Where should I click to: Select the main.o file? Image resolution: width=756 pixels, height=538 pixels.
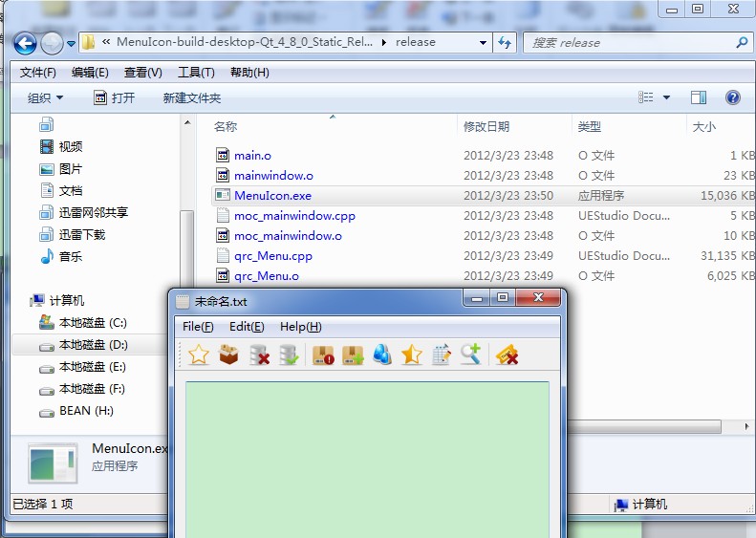click(x=252, y=155)
